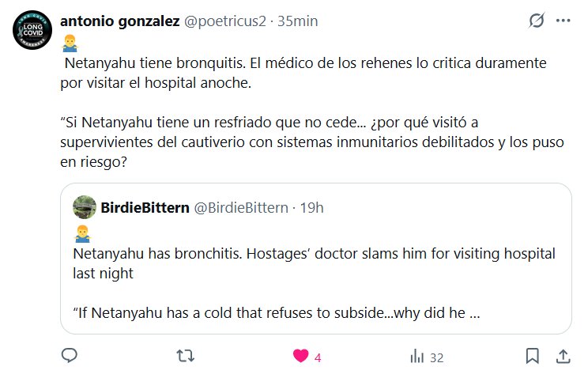Open the quoted tweet's 19h timestamp
Viewport: 588px width, 378px height.
coord(311,208)
